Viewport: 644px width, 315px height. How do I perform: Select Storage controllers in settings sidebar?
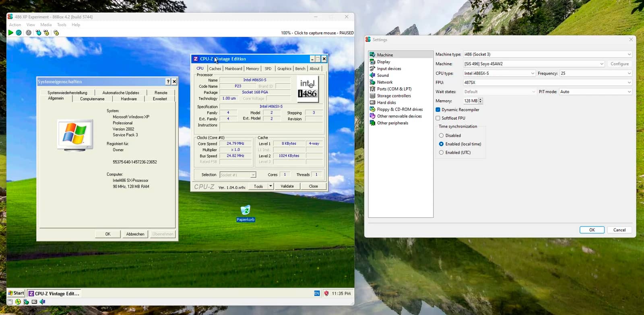(394, 96)
